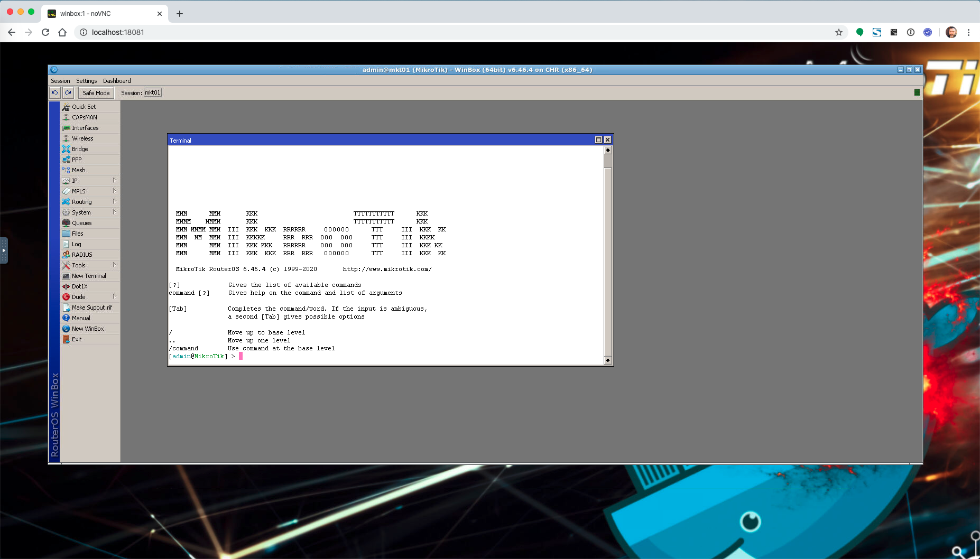Click the Routing menu icon
The image size is (980, 559).
point(66,202)
